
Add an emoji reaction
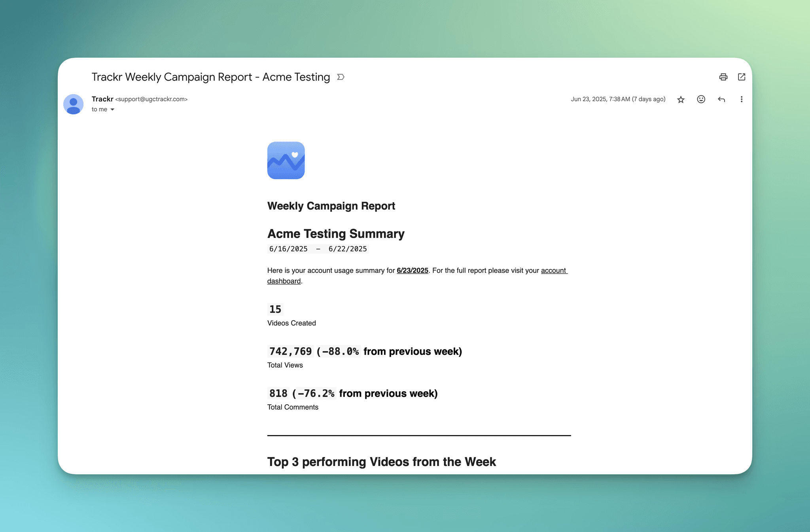point(701,100)
